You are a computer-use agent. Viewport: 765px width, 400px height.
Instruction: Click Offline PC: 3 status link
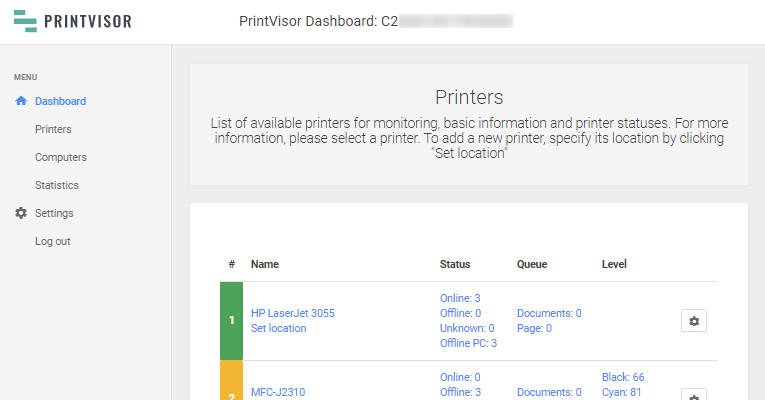tap(468, 343)
